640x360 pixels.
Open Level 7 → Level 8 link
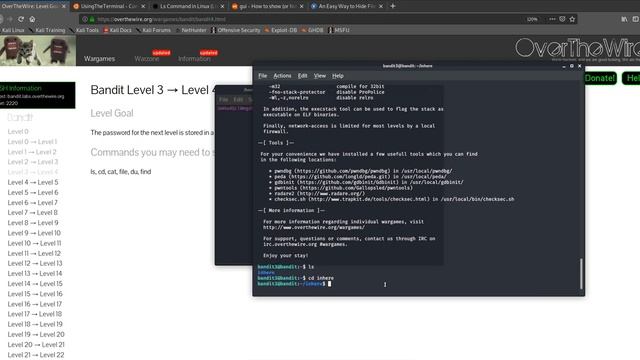click(x=33, y=213)
